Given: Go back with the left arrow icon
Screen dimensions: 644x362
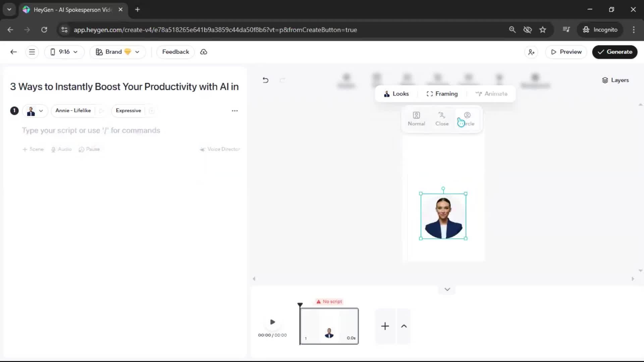Looking at the screenshot, I should 13,52.
